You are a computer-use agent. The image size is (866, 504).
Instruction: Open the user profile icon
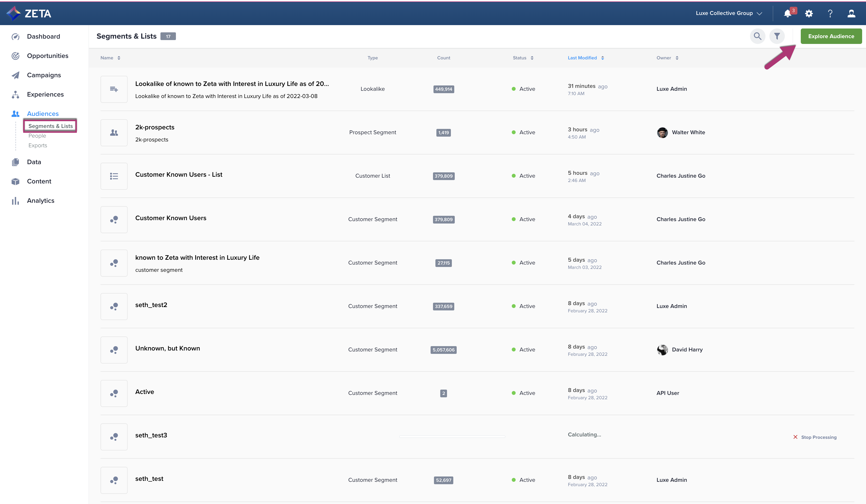tap(851, 13)
